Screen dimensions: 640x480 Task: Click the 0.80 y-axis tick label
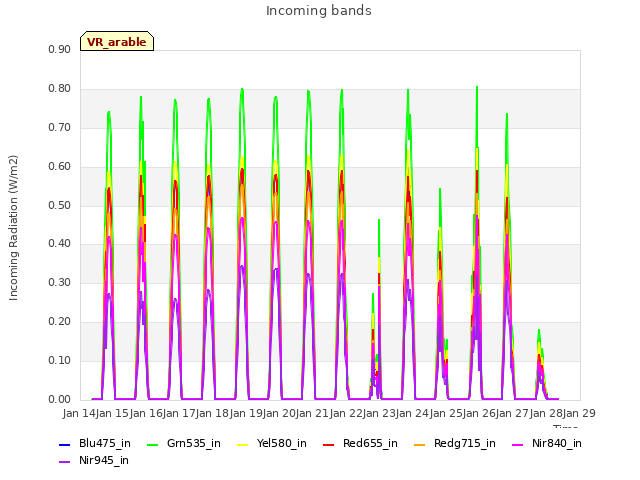point(60,89)
